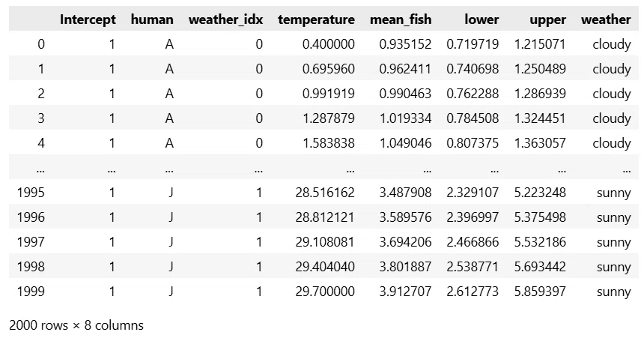Select row index 1999
Image resolution: width=644 pixels, height=344 pixels.
[x=31, y=292]
